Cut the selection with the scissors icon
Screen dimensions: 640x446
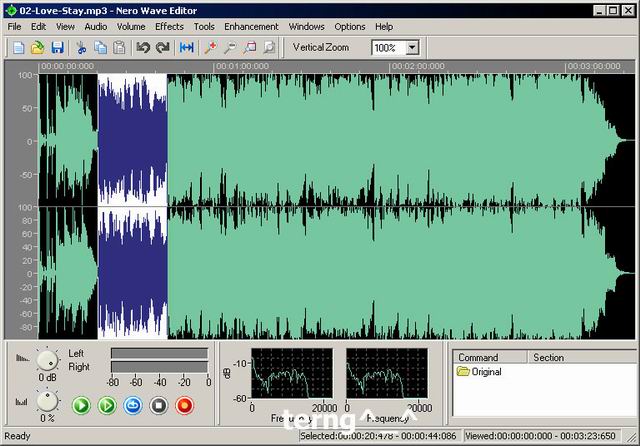tap(81, 48)
